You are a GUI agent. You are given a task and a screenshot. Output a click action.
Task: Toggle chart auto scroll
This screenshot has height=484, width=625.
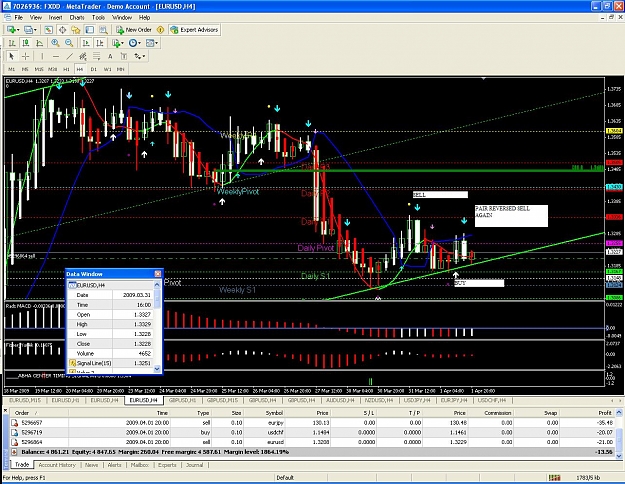tap(85, 43)
